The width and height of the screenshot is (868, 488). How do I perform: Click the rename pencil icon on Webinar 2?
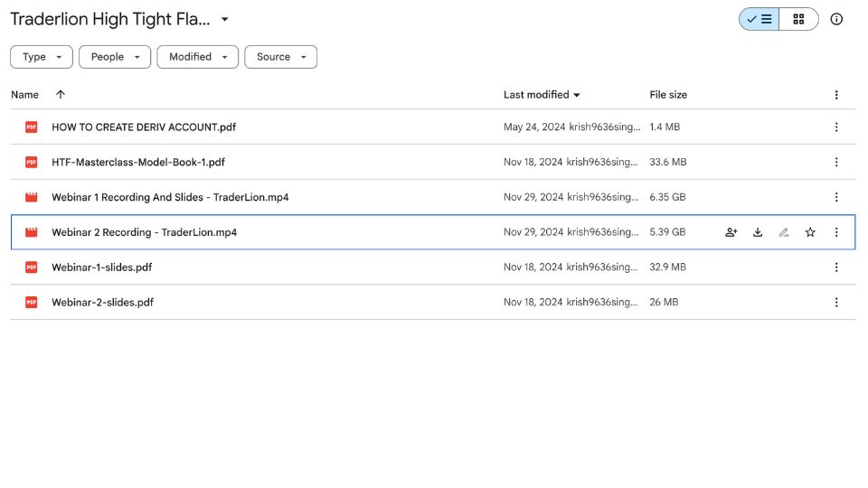click(x=784, y=232)
